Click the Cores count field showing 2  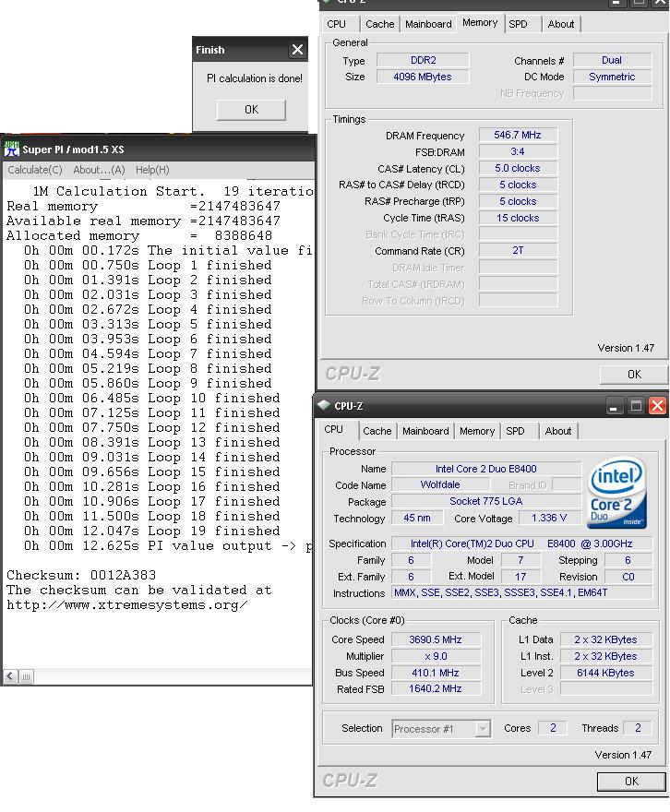(x=553, y=728)
